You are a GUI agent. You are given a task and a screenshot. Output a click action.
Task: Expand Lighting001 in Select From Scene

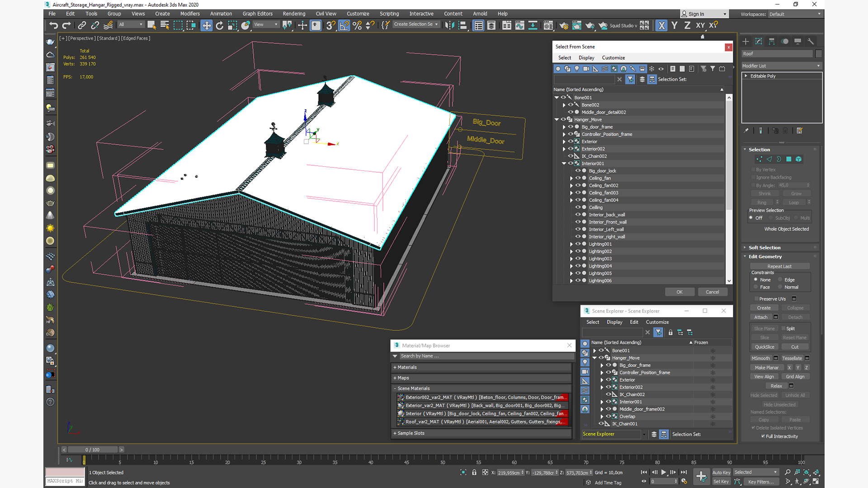tap(571, 244)
